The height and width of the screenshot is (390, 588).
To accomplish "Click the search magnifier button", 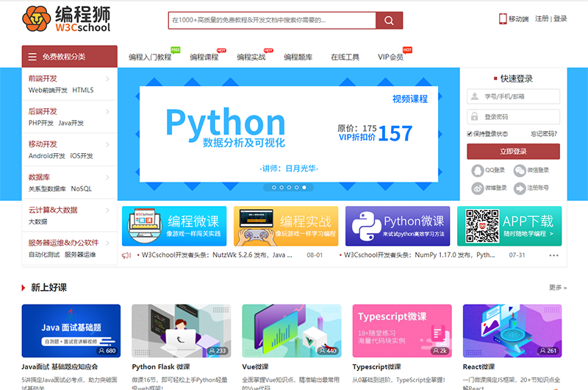I will point(390,21).
